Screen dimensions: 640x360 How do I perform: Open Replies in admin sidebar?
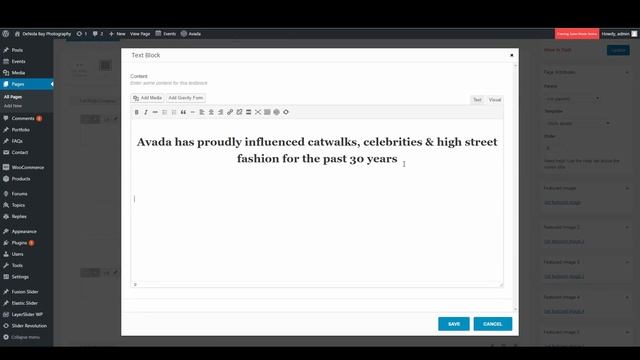[x=27, y=216]
